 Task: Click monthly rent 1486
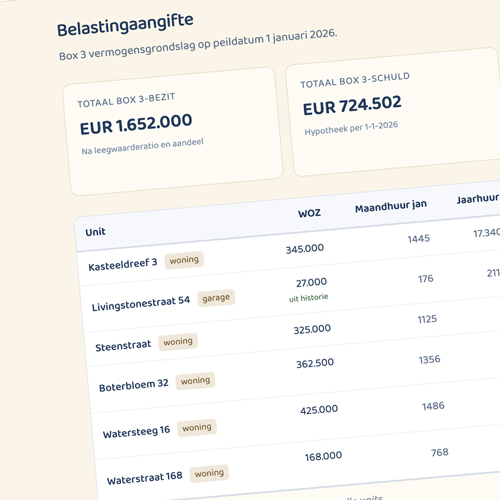coord(433,406)
